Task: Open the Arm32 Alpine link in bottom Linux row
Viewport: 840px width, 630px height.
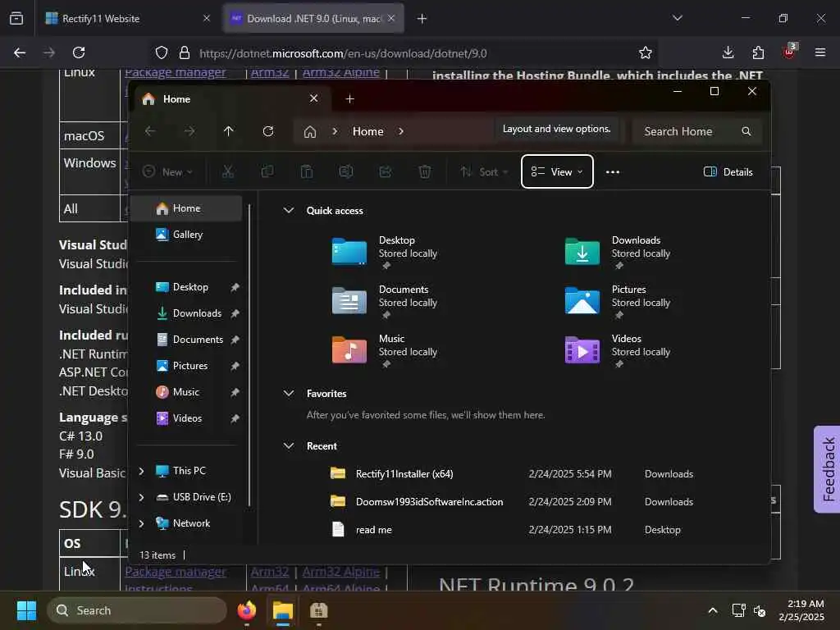Action: 340,572
